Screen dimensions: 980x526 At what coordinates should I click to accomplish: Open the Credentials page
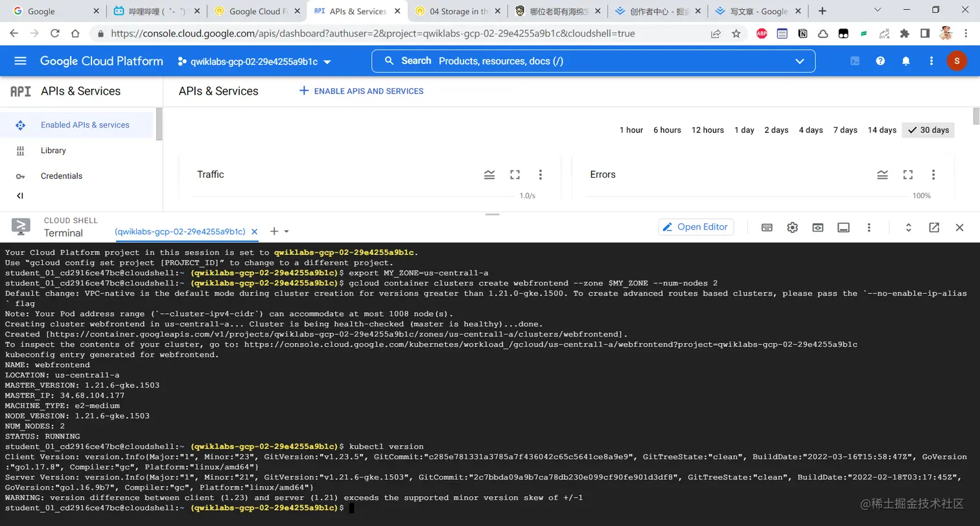(x=77, y=176)
